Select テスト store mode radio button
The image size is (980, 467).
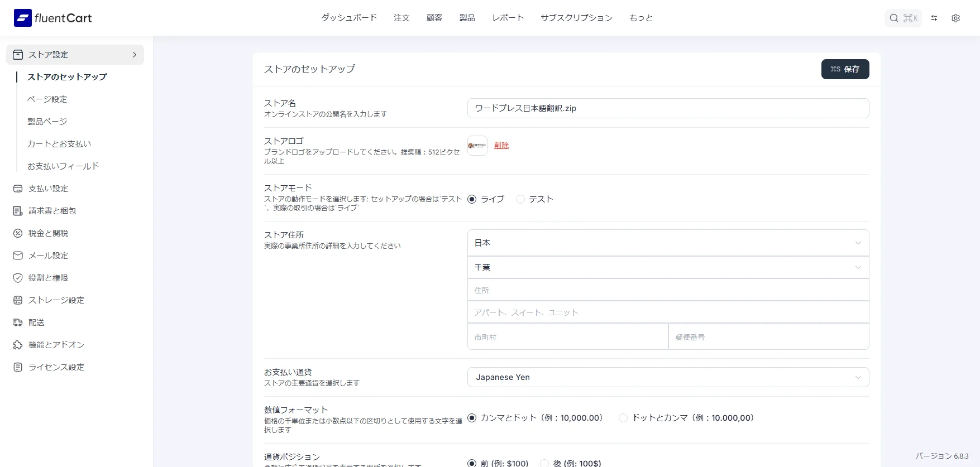pyautogui.click(x=520, y=199)
